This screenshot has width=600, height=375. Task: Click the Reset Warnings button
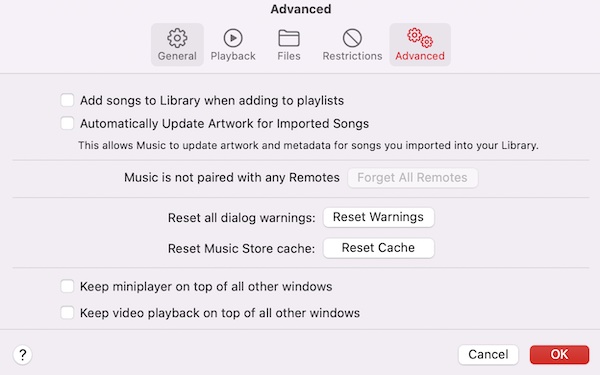click(378, 217)
